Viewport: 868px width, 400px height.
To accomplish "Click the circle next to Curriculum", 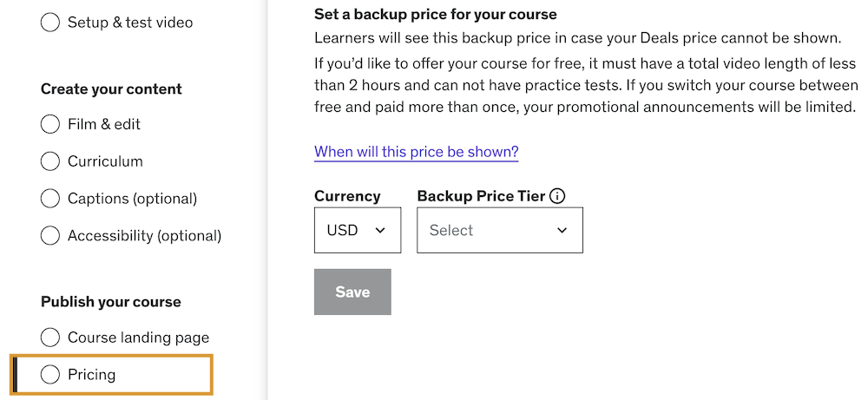I will coord(50,161).
